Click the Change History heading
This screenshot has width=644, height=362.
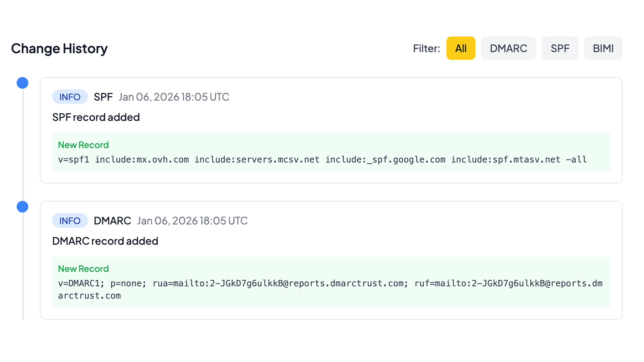[x=59, y=48]
